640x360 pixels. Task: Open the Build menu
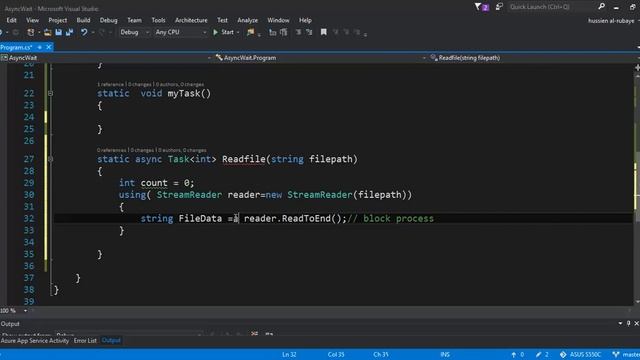83,20
